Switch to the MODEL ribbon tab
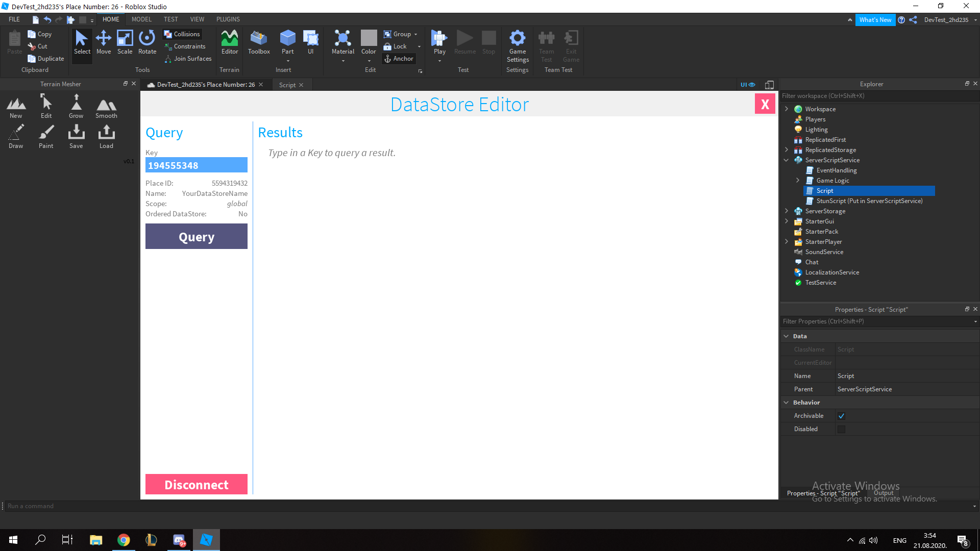The width and height of the screenshot is (980, 551). pos(141,19)
